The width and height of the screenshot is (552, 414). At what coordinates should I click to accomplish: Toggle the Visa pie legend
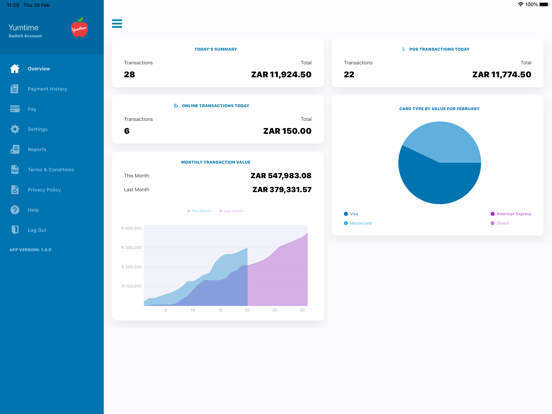coord(351,214)
